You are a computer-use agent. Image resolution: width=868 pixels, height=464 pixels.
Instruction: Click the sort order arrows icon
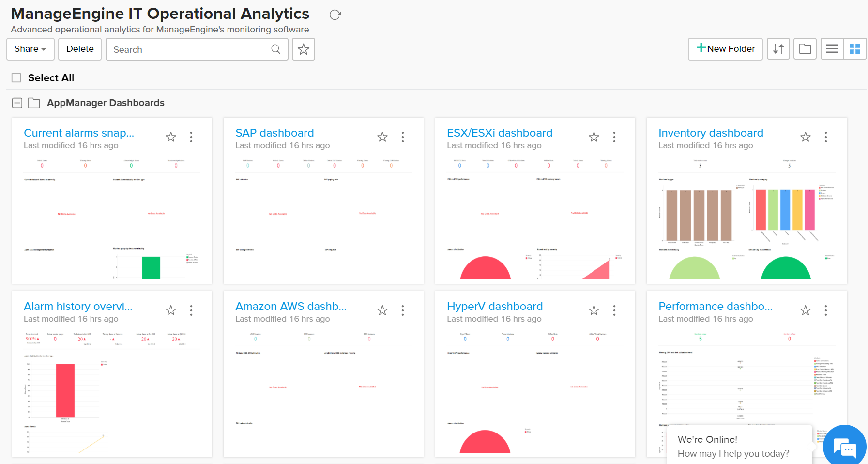click(x=778, y=49)
